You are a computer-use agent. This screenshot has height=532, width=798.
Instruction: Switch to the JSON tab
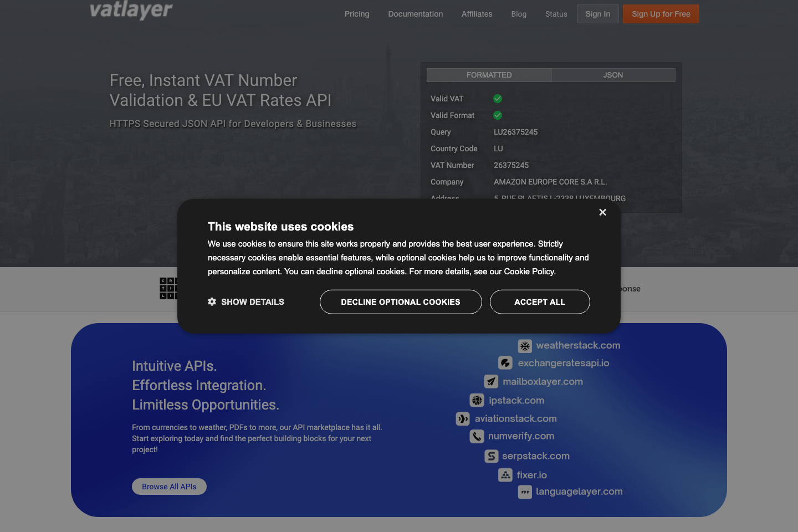click(x=613, y=75)
